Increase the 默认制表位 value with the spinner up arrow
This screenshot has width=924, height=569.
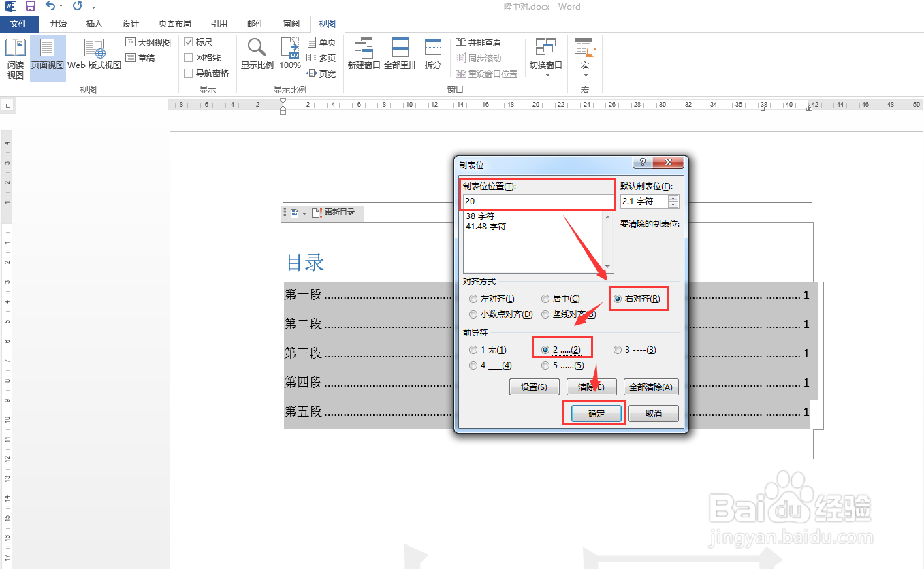click(x=673, y=199)
